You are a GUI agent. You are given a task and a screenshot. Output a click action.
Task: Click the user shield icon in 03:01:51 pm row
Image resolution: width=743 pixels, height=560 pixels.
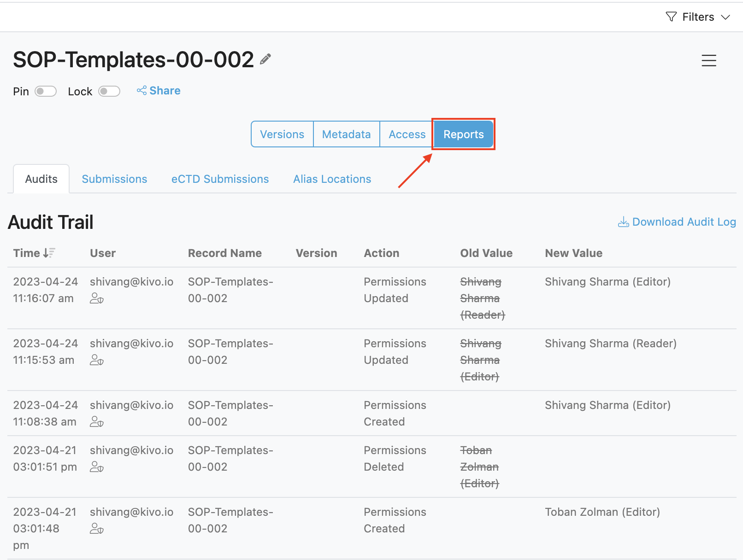click(97, 467)
